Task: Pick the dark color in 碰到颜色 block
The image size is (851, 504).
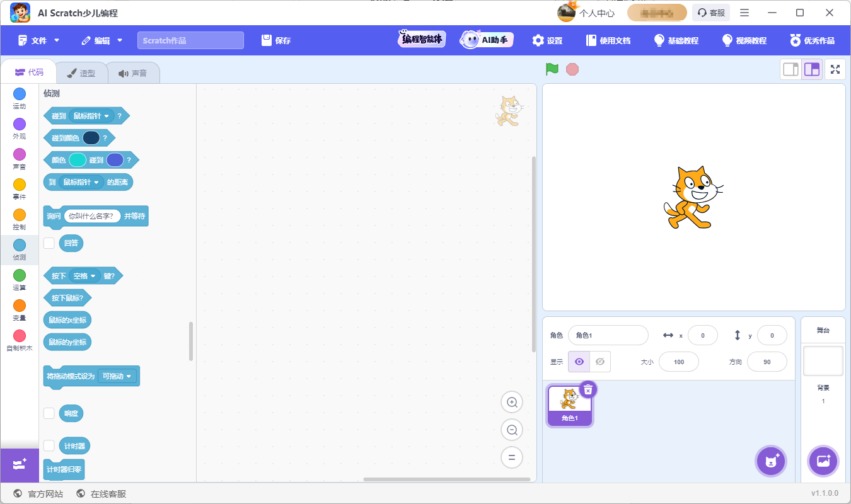Action: 91,138
